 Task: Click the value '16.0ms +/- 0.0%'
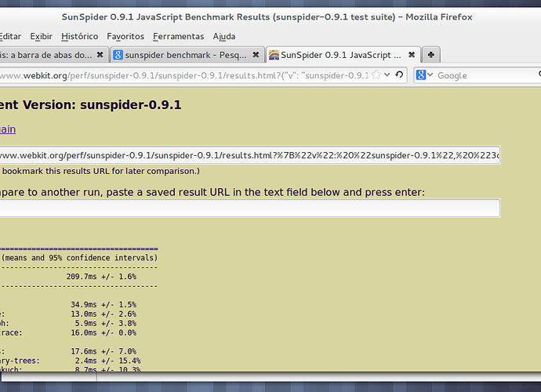point(103,332)
